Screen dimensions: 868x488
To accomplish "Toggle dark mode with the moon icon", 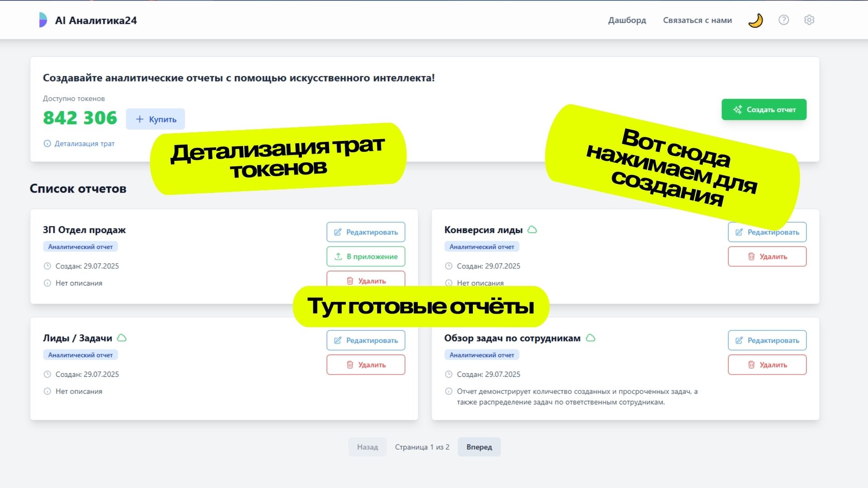I will pyautogui.click(x=755, y=20).
